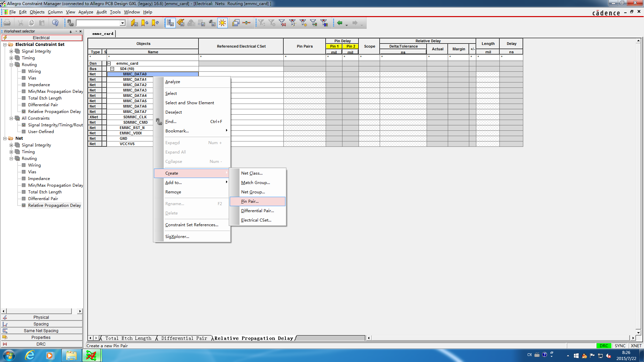Click the Paste clipboard toolbar icon
644x362 pixels.
[42, 23]
